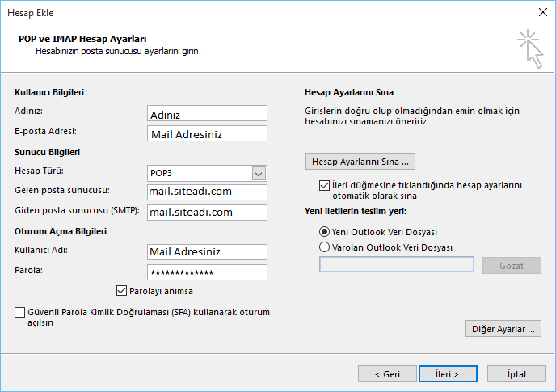The image size is (556, 392).
Task: Select Yeni Outlook Veri Dosyası radio button
Action: pyautogui.click(x=324, y=232)
